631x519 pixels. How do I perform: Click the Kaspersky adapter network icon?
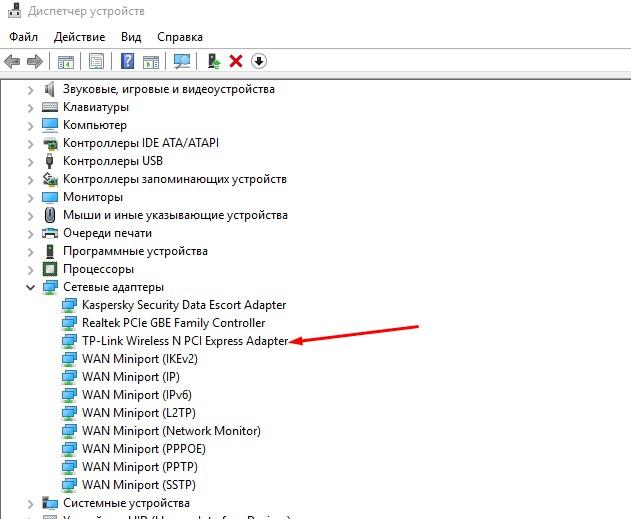(x=69, y=305)
